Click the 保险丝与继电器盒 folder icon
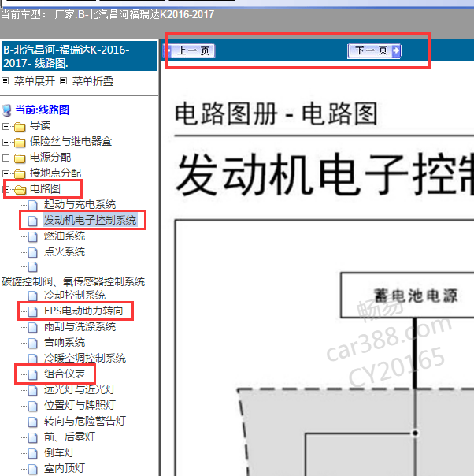474x476 pixels. (20, 142)
